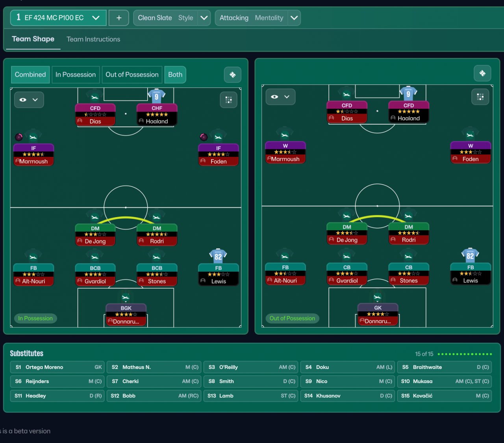Click the shirt icon above Aït-Nouri in-possession
The image size is (504, 443).
tap(33, 256)
